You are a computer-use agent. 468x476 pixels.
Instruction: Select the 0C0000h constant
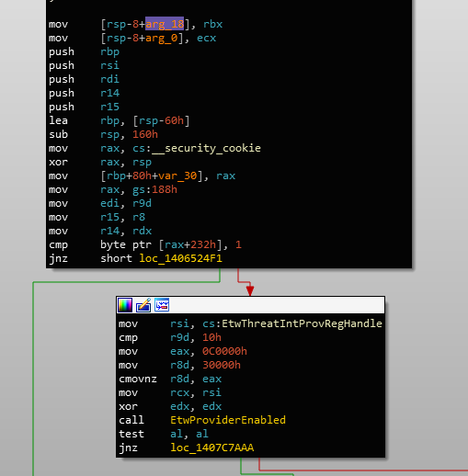click(224, 351)
